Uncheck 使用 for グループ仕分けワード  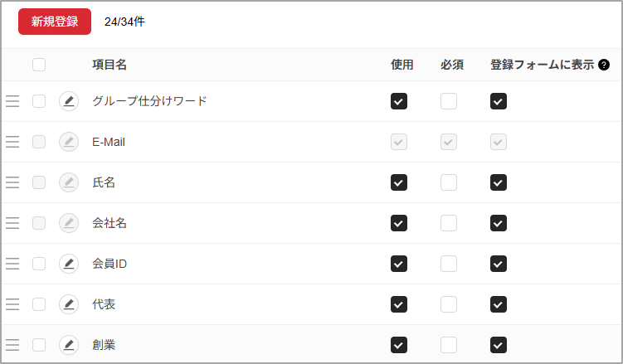point(399,101)
